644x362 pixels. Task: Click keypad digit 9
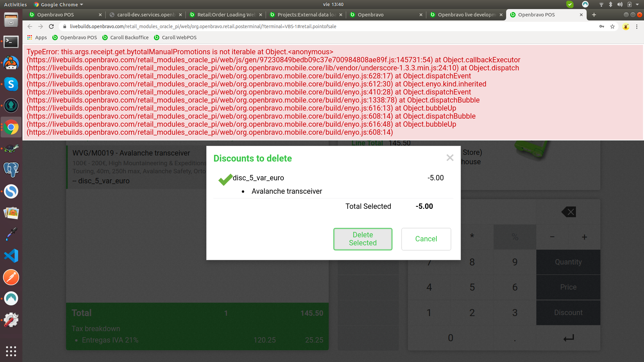coord(515,262)
